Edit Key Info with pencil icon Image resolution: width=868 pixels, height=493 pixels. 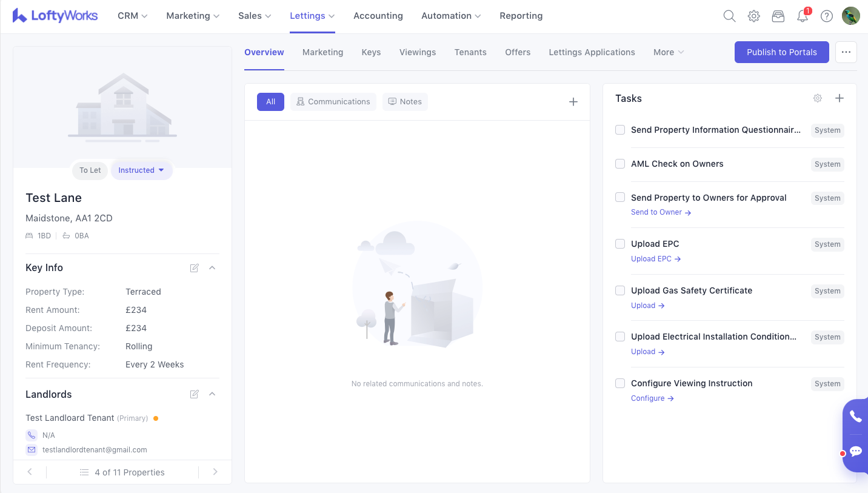tap(195, 268)
